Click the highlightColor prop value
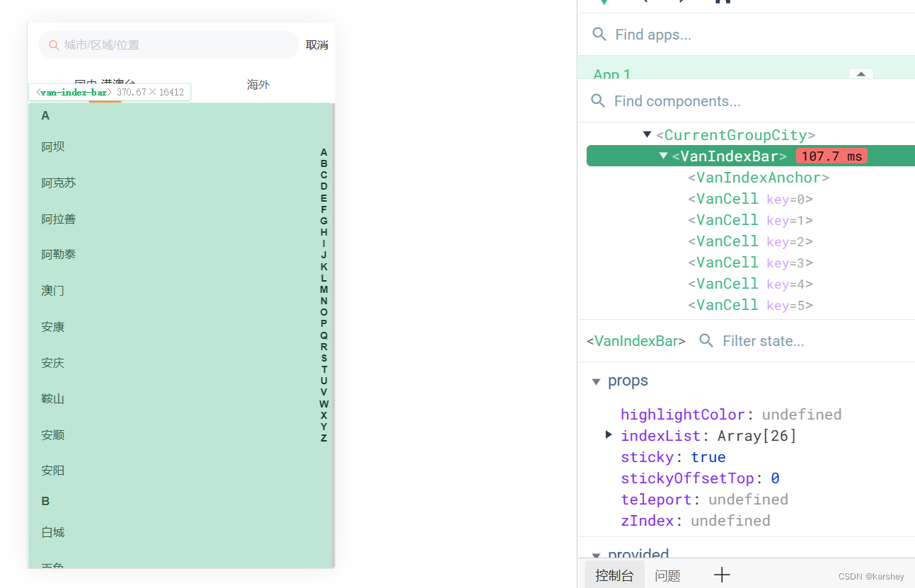 point(802,415)
